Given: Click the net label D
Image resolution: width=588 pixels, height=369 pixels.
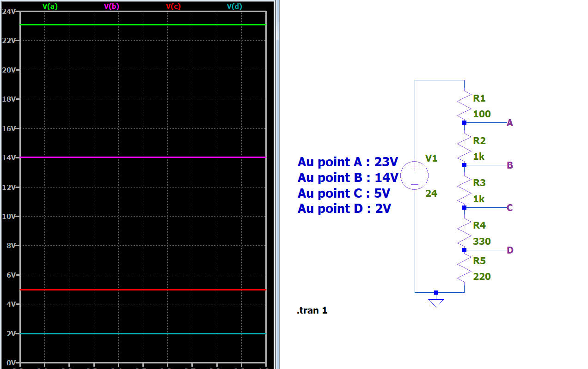Looking at the screenshot, I should point(510,250).
